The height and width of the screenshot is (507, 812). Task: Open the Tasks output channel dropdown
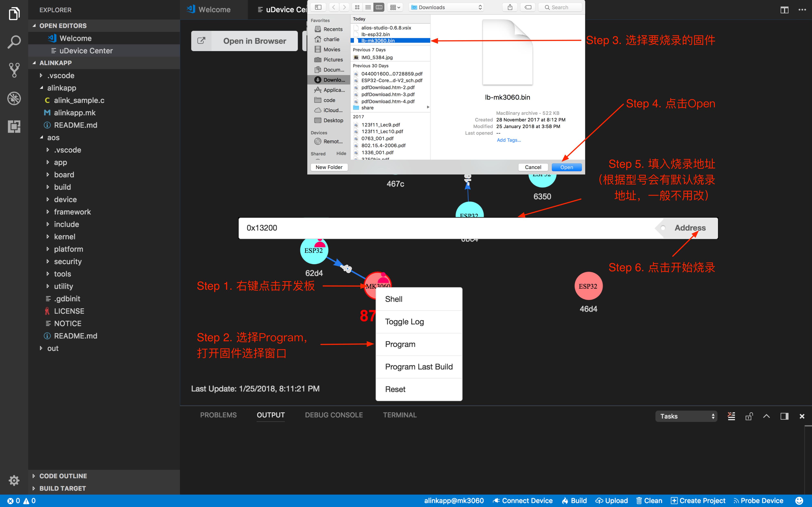686,416
